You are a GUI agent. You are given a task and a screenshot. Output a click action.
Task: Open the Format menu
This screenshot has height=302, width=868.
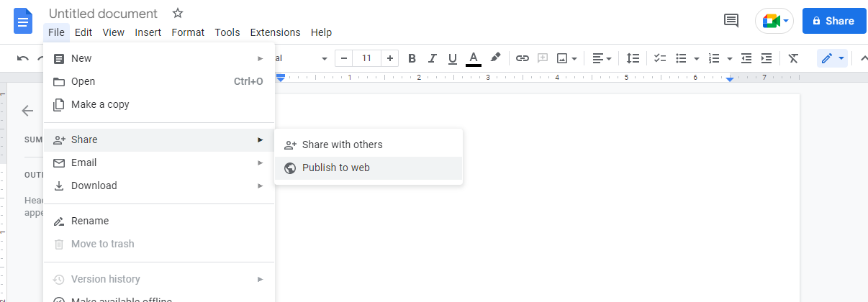click(x=188, y=32)
